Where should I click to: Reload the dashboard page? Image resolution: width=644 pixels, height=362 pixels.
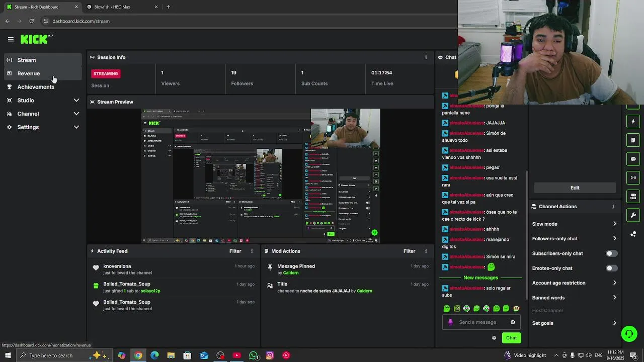pyautogui.click(x=31, y=21)
